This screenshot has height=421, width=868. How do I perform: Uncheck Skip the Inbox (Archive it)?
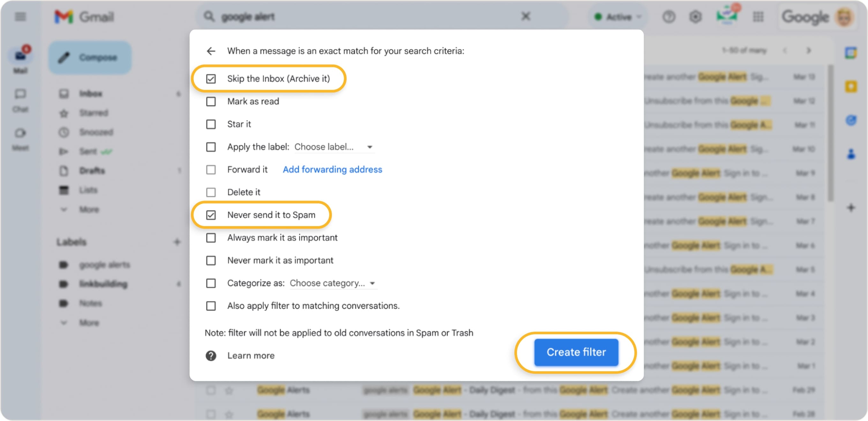point(211,78)
